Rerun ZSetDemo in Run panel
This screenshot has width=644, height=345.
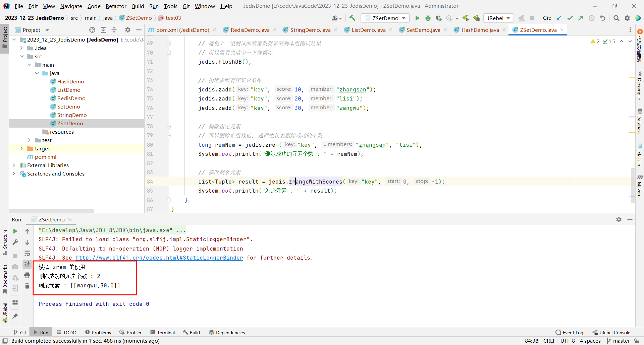(15, 231)
